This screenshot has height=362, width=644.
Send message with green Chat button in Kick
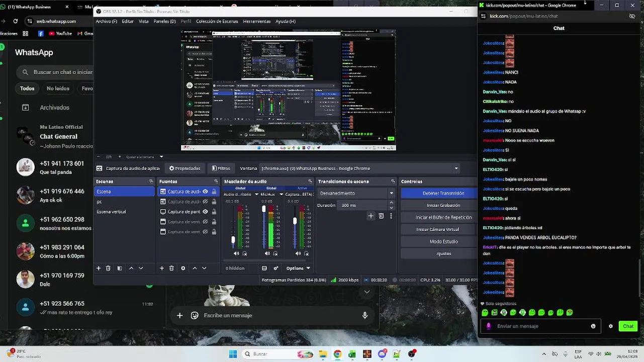[x=628, y=326]
